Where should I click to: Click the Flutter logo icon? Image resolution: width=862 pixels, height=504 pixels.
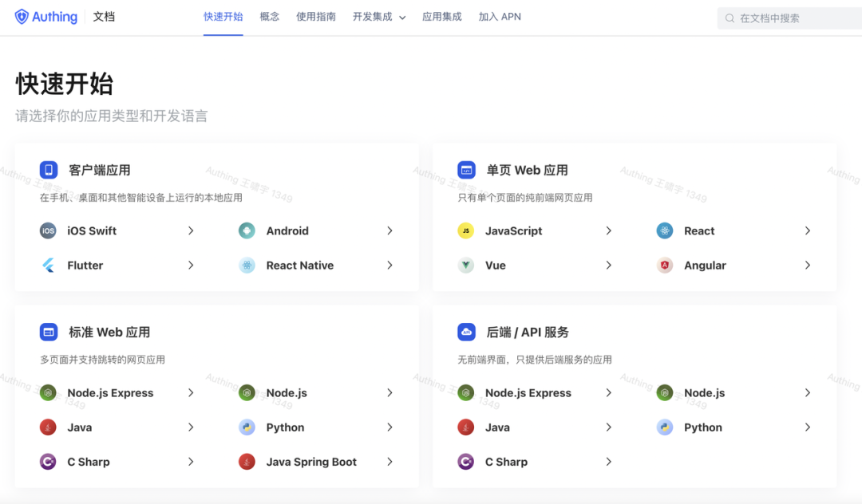(x=48, y=266)
